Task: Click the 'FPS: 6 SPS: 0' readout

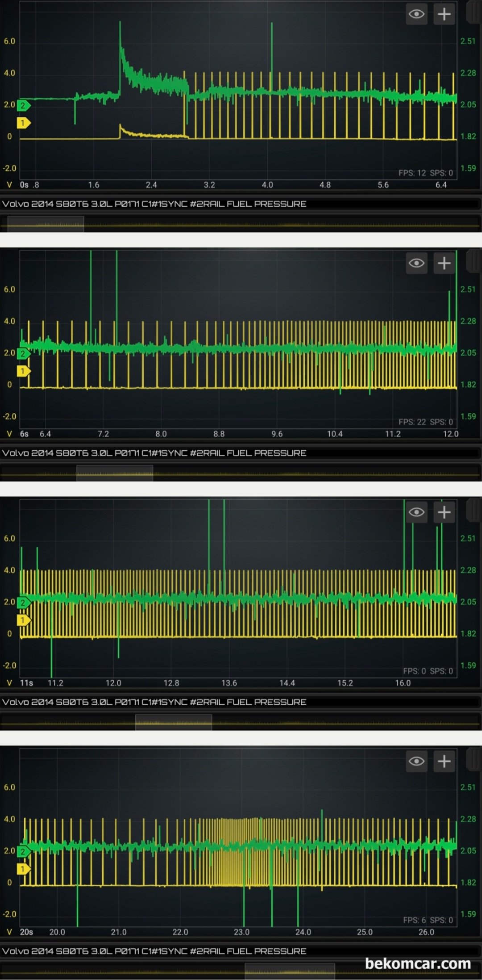Action: click(x=428, y=920)
